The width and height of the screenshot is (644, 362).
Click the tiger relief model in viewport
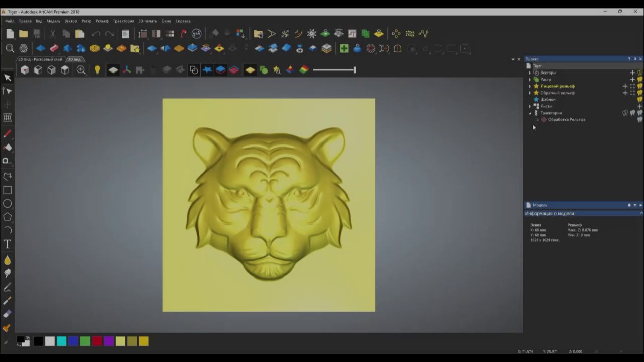click(x=269, y=204)
